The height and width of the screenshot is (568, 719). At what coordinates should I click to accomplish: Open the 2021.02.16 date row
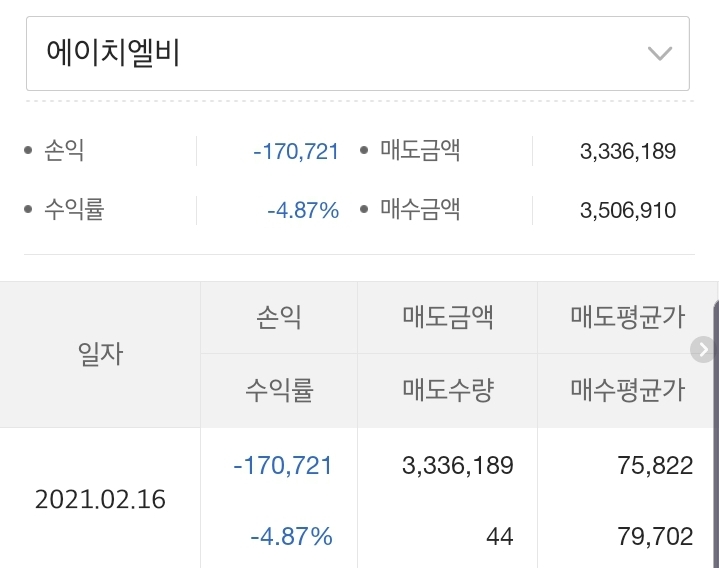(x=100, y=499)
